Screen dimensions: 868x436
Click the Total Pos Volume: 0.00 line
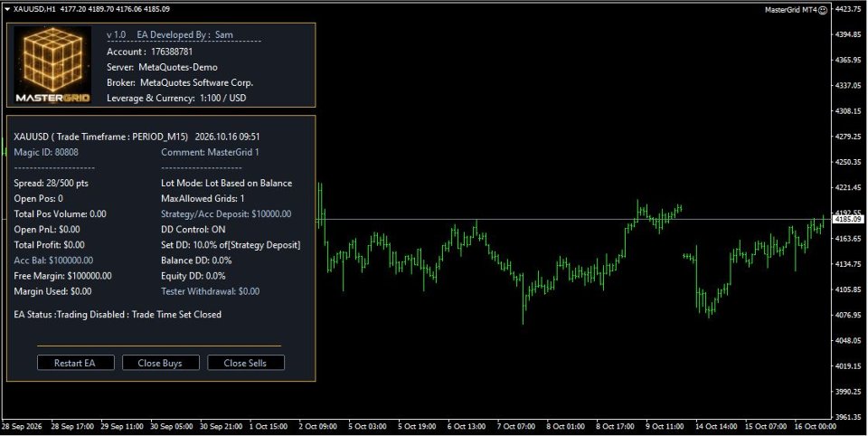point(60,213)
